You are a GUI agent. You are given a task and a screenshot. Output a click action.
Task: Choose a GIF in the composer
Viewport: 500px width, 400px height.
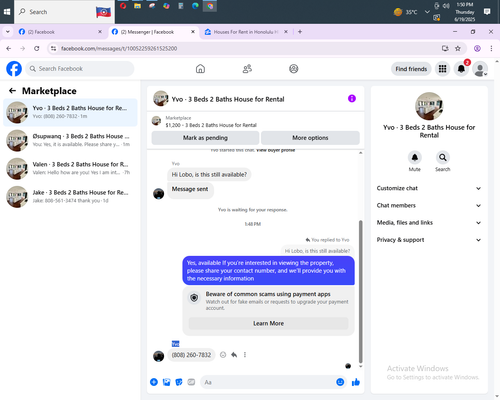[x=191, y=382]
